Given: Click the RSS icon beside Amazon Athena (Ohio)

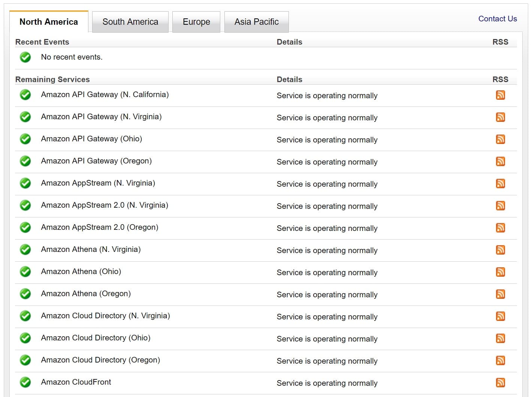Looking at the screenshot, I should (501, 272).
